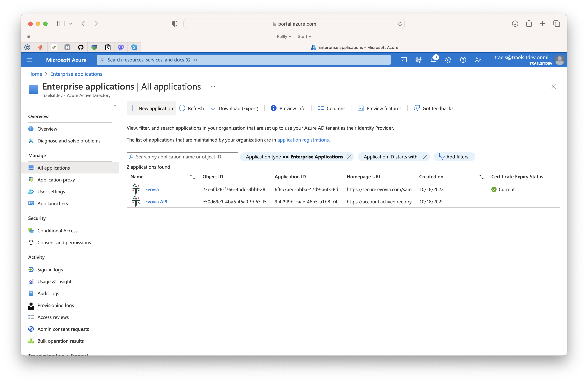Click the application name search field
This screenshot has width=588, height=383.
point(182,157)
